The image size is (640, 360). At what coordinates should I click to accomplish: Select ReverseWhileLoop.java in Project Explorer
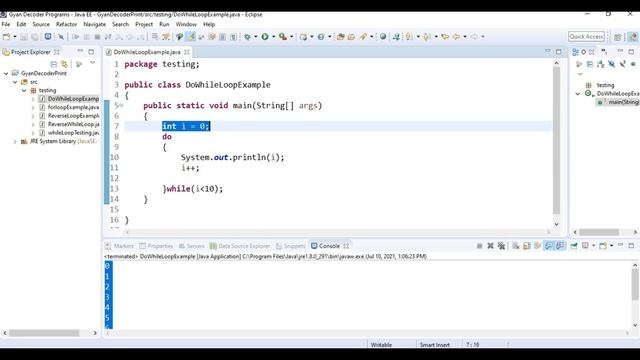point(73,124)
